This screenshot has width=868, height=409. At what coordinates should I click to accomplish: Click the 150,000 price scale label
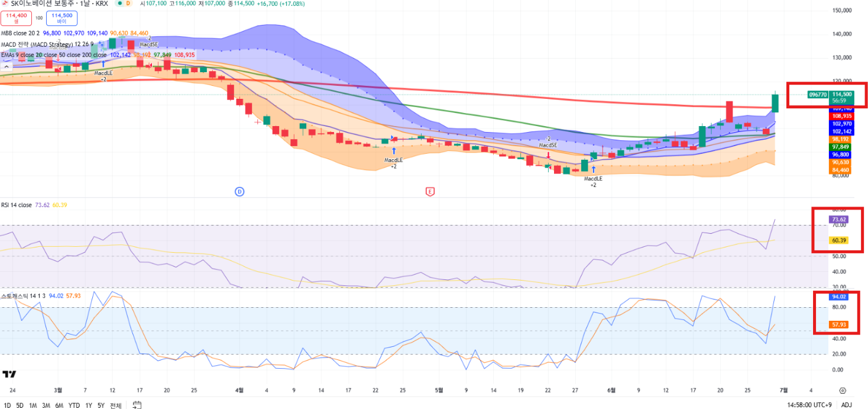tap(841, 10)
